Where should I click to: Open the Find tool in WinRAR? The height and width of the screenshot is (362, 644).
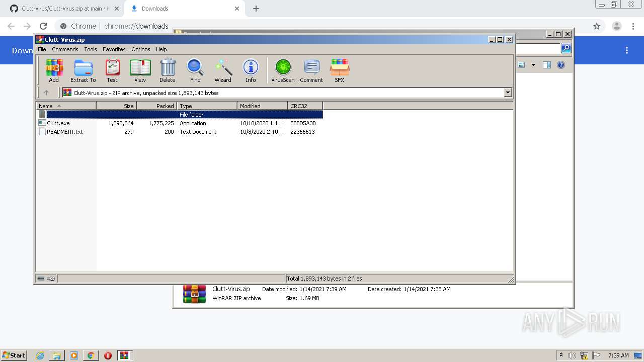click(x=195, y=70)
